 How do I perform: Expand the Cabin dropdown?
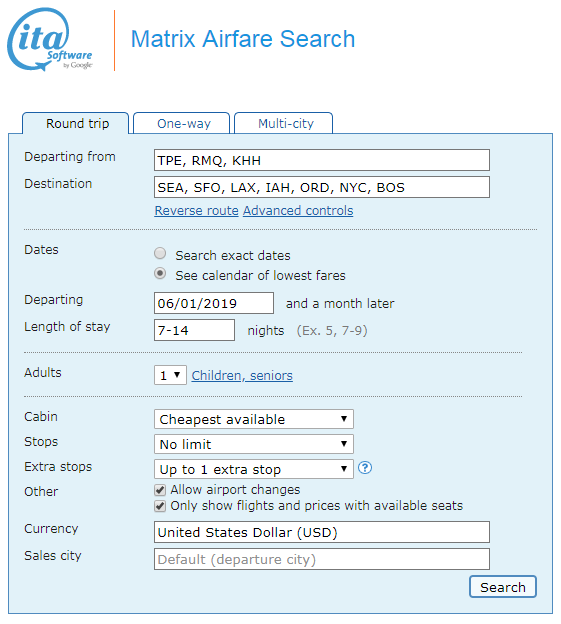254,419
